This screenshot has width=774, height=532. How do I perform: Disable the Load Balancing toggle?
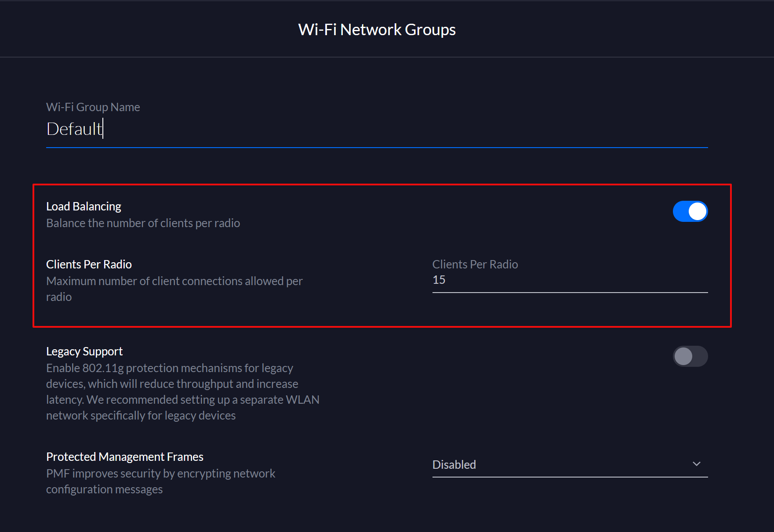[x=690, y=211]
